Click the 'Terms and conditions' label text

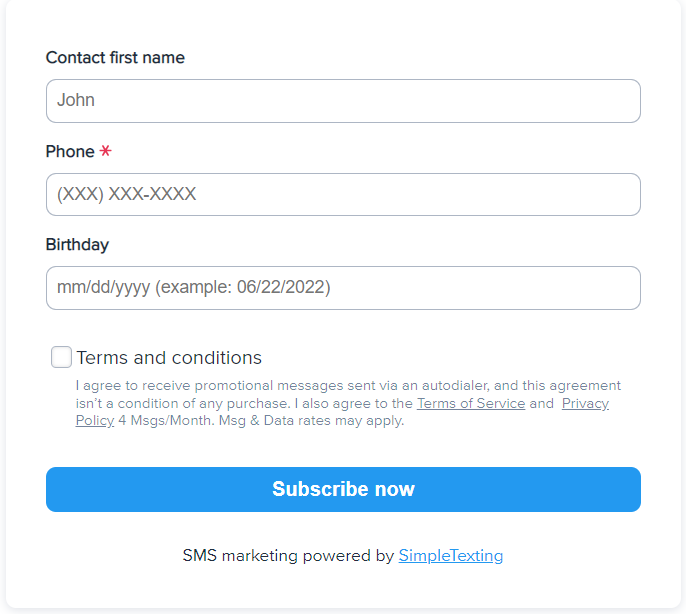169,358
